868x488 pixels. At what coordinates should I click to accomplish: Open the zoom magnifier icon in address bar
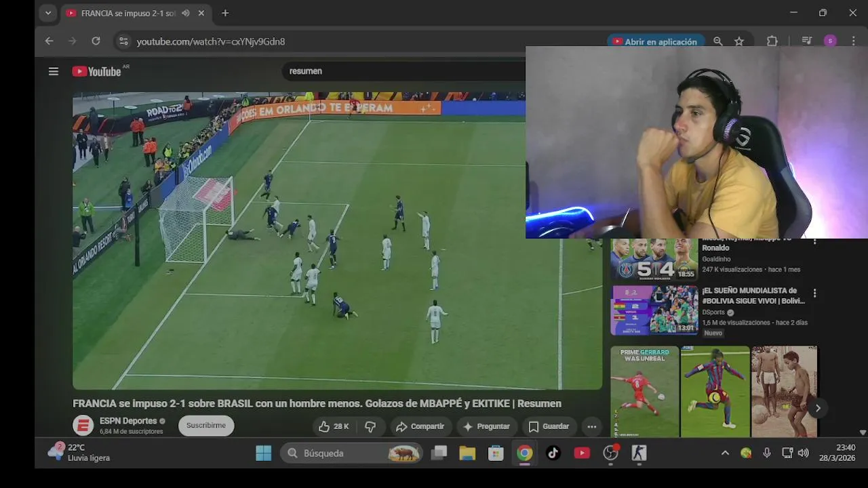[718, 41]
